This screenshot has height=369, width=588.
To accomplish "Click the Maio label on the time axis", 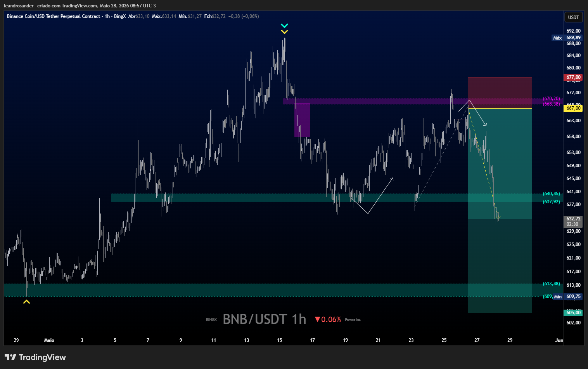I will pos(49,340).
